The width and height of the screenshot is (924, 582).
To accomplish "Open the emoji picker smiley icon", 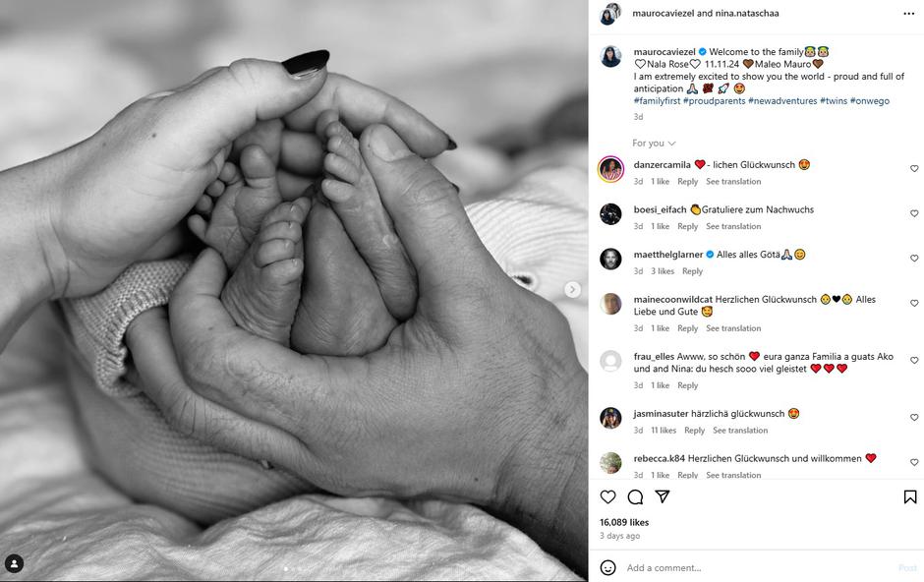I will pyautogui.click(x=607, y=568).
